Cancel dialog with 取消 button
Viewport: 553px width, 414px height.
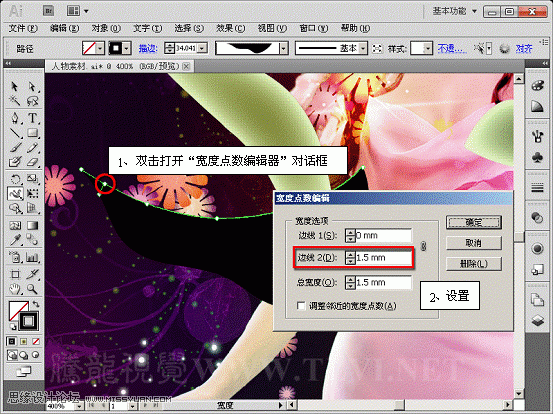point(474,243)
